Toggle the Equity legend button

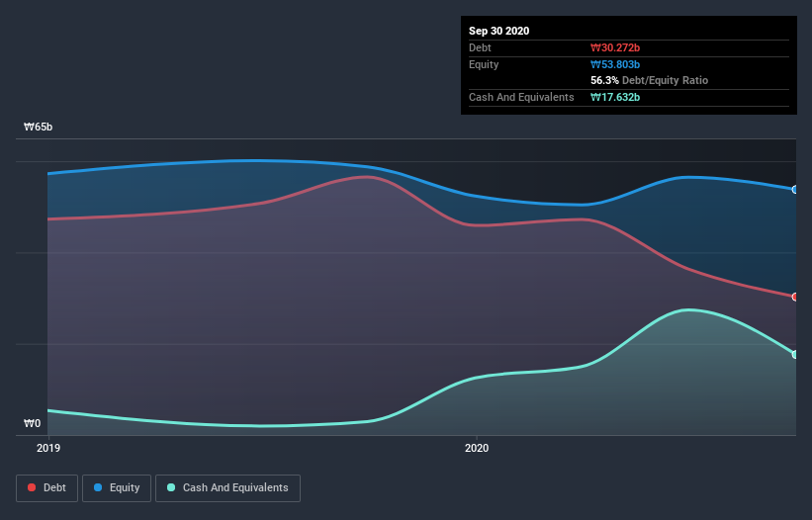coord(117,488)
